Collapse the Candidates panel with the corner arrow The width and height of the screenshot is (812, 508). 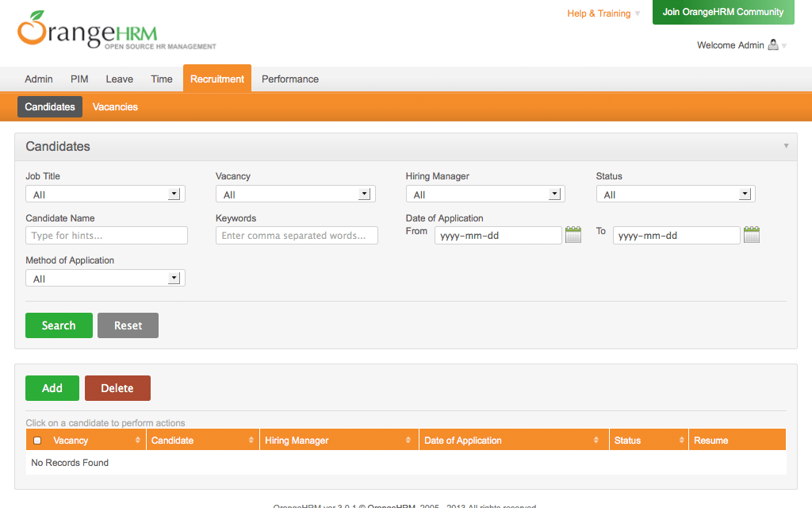(x=786, y=146)
